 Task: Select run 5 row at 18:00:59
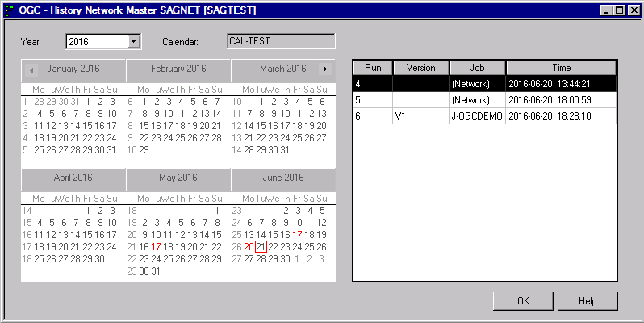tap(485, 100)
